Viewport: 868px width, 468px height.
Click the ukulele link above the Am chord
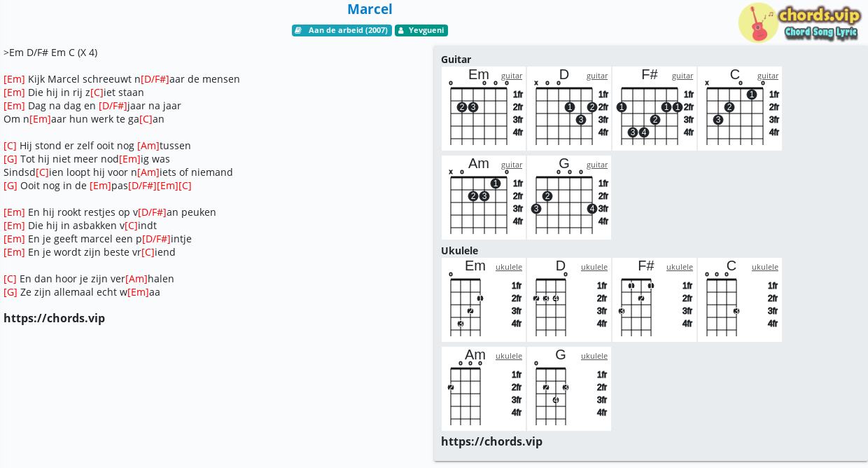pos(509,356)
